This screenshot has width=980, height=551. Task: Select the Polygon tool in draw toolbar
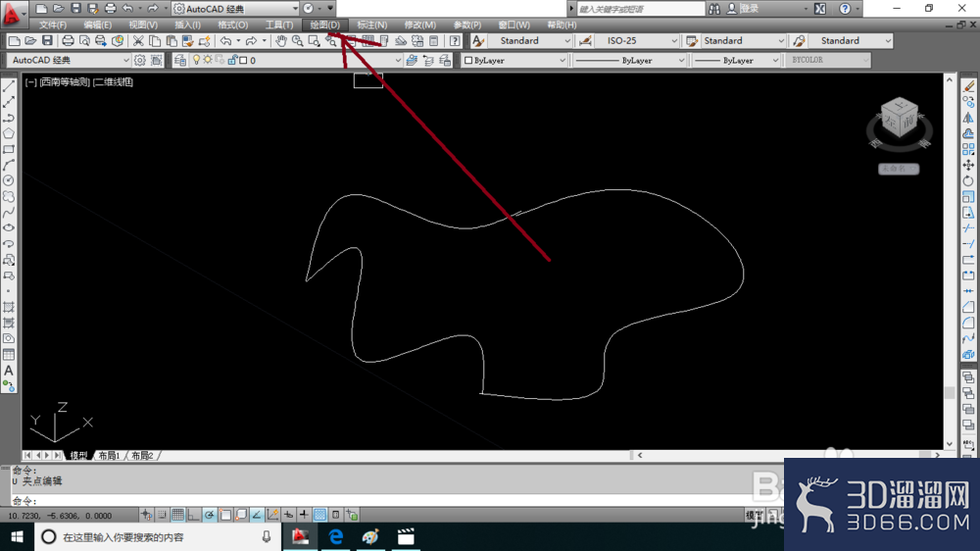coord(9,133)
